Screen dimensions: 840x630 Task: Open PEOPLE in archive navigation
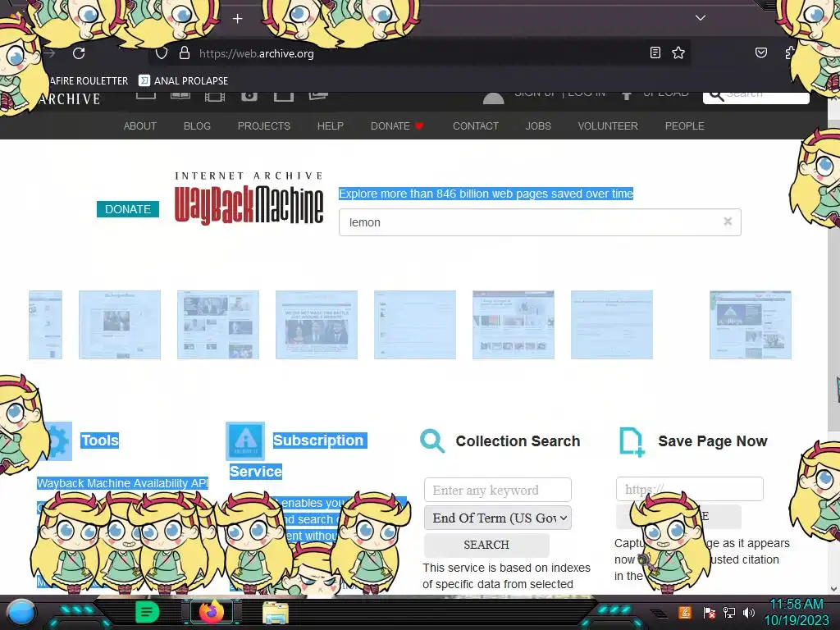coord(685,126)
